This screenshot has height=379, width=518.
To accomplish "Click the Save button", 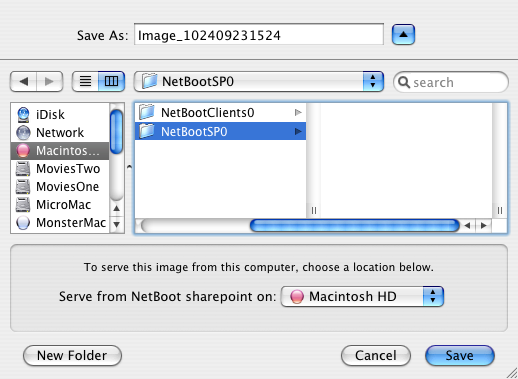I will pos(460,355).
